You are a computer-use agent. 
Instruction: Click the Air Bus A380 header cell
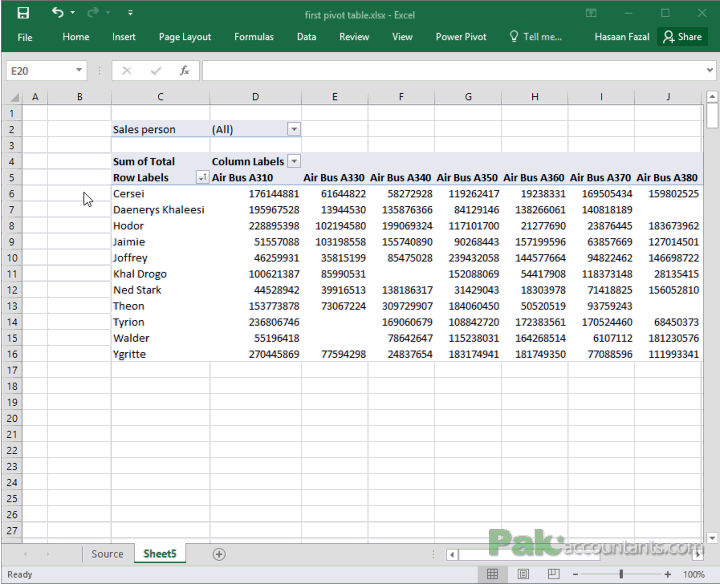coord(667,178)
